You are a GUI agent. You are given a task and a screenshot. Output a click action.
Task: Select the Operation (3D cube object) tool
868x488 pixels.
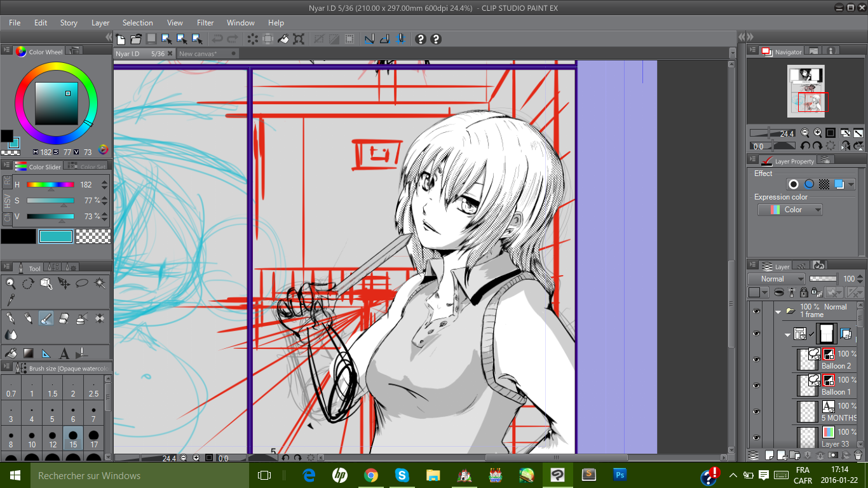pos(46,283)
